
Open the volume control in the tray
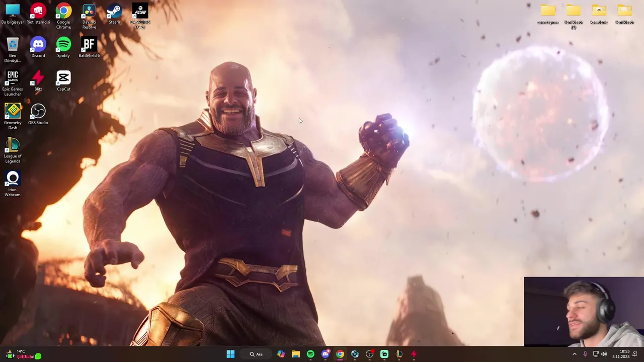pyautogui.click(x=604, y=354)
